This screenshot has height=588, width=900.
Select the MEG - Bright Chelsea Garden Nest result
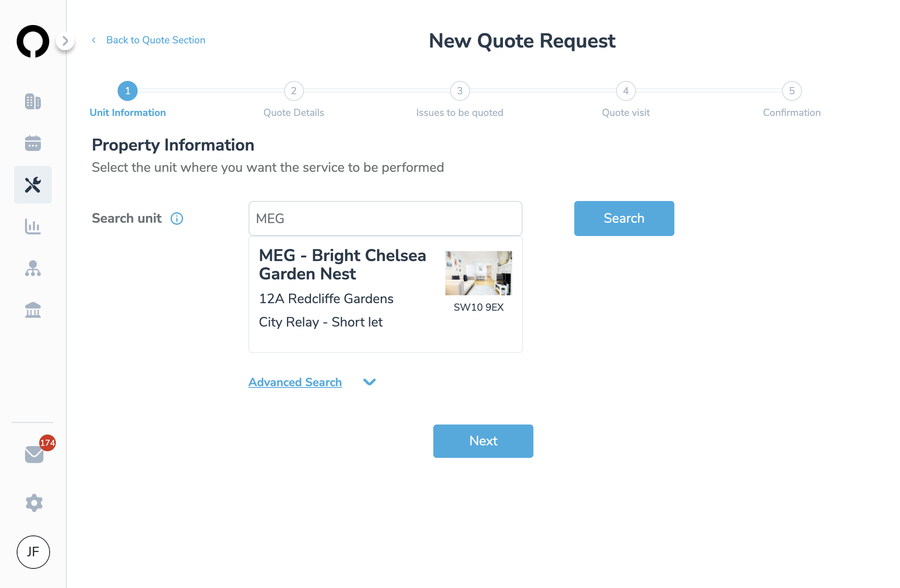(x=385, y=294)
